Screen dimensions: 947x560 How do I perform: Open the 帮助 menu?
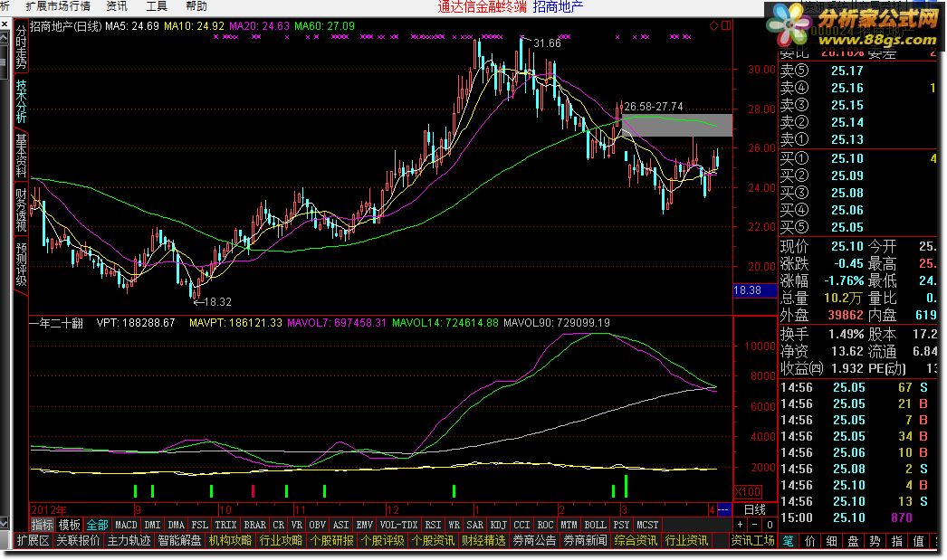196,6
